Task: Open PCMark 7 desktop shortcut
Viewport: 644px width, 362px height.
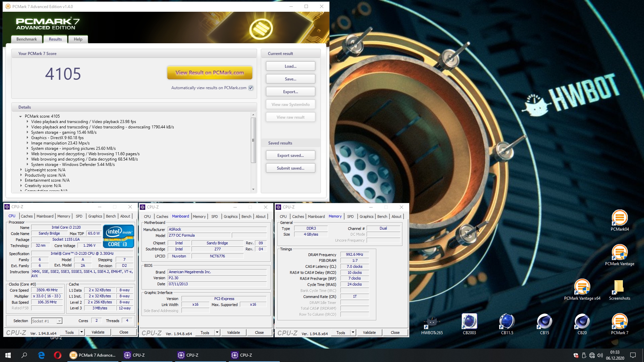Action: point(620,324)
